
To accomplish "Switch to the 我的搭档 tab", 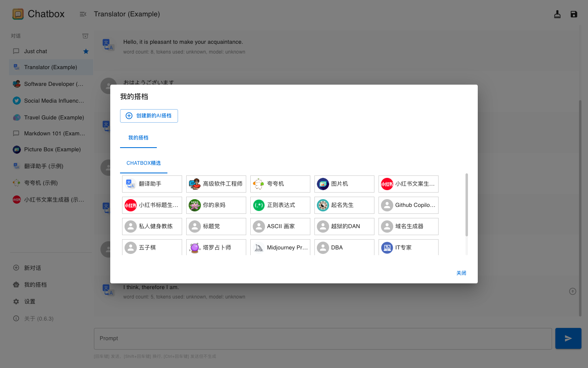I will point(138,138).
